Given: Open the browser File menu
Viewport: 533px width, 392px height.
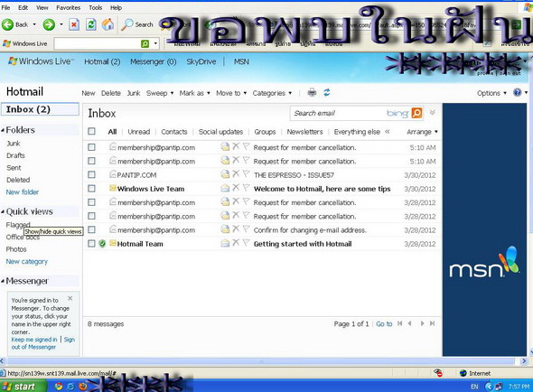Looking at the screenshot, I should coord(5,7).
